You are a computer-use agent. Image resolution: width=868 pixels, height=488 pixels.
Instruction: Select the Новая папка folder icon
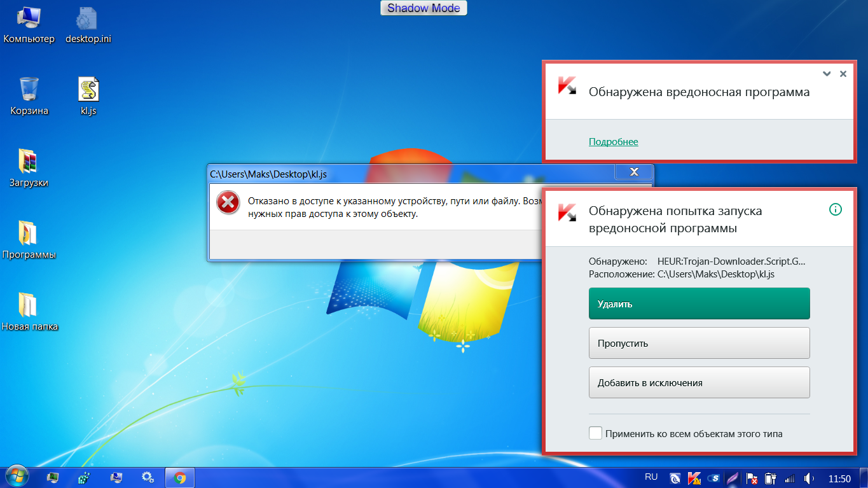coord(29,312)
